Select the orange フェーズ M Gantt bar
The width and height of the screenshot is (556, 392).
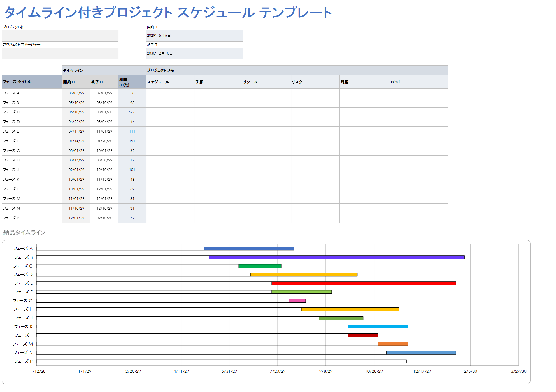point(393,344)
